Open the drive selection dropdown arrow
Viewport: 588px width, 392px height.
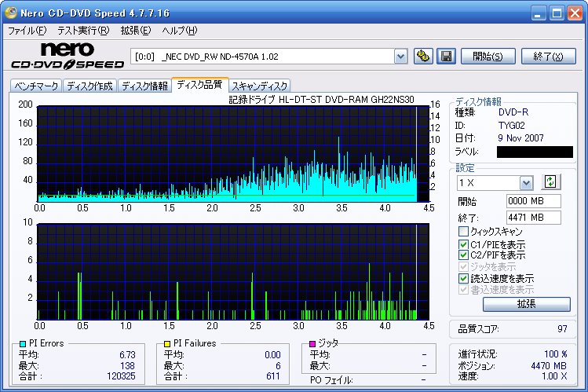(x=400, y=57)
